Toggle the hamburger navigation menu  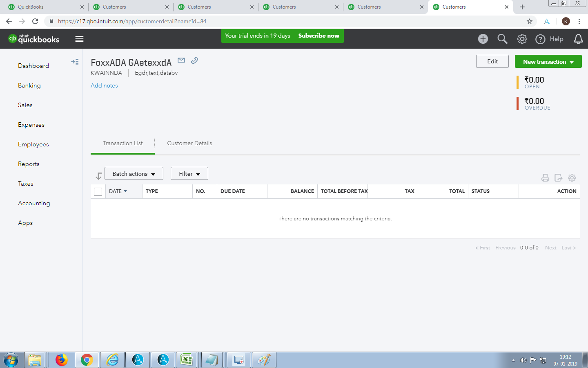tap(79, 39)
